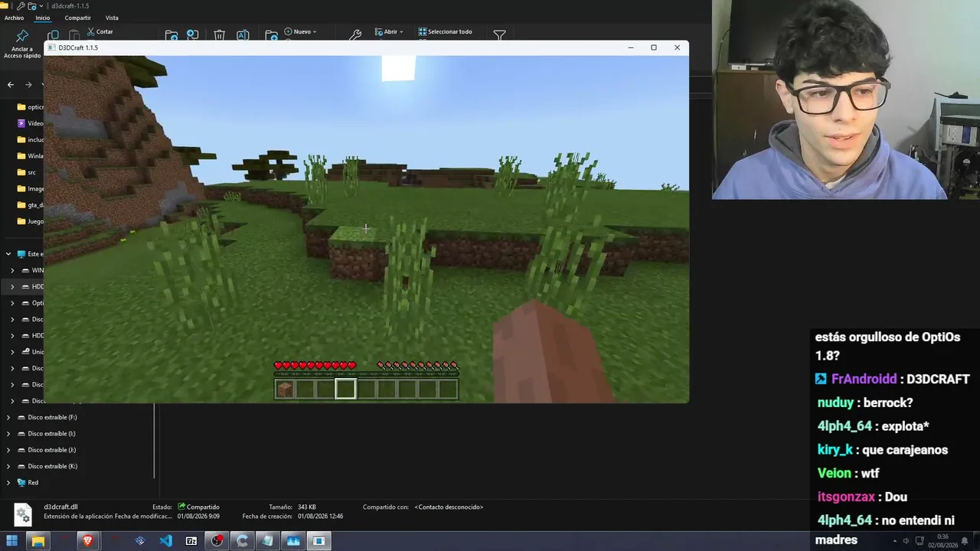Click the Mover a folder icon in Explorer ribbon
The width and height of the screenshot is (980, 551).
pyautogui.click(x=171, y=35)
